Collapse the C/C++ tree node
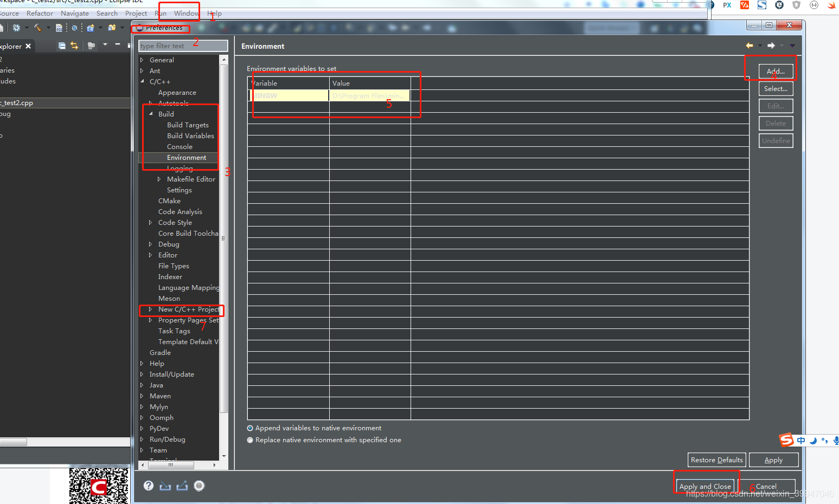The image size is (839, 504). (x=143, y=81)
